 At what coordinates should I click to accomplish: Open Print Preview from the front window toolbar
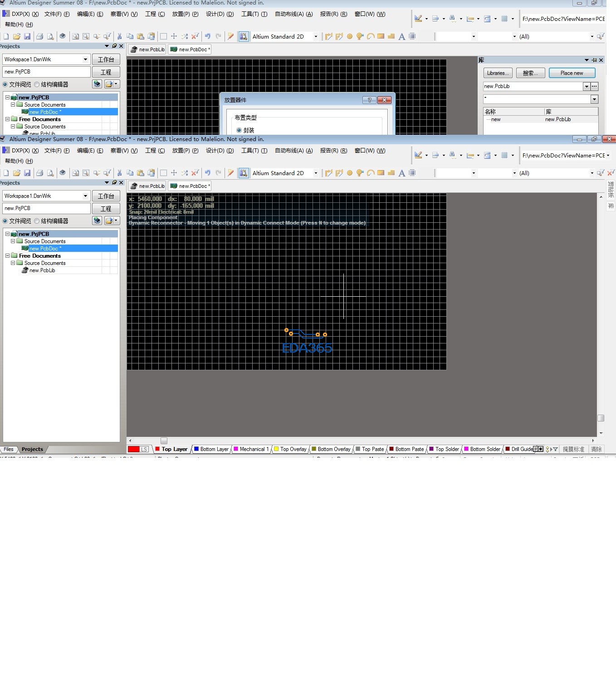pyautogui.click(x=50, y=173)
